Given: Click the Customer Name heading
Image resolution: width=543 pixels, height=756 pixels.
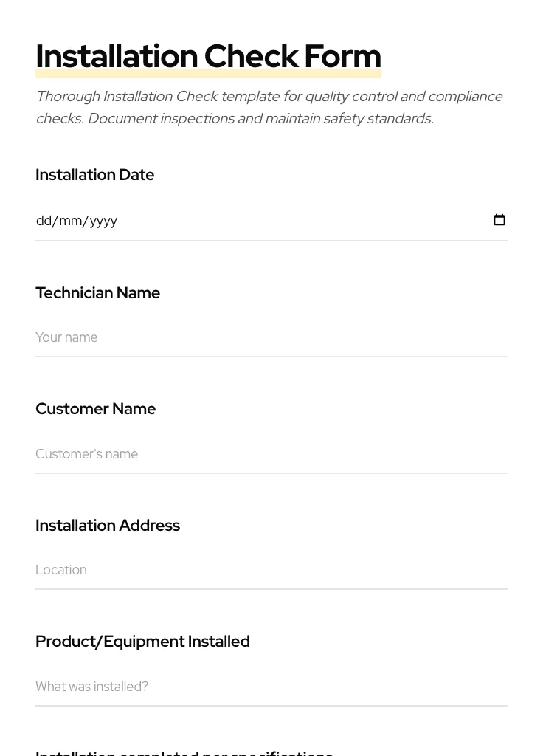Looking at the screenshot, I should [x=95, y=409].
